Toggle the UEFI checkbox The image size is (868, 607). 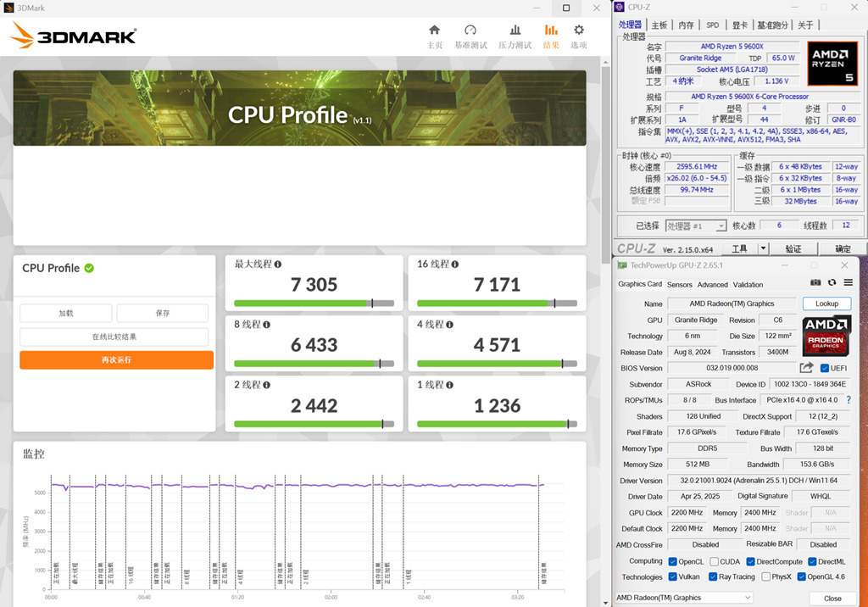(825, 368)
